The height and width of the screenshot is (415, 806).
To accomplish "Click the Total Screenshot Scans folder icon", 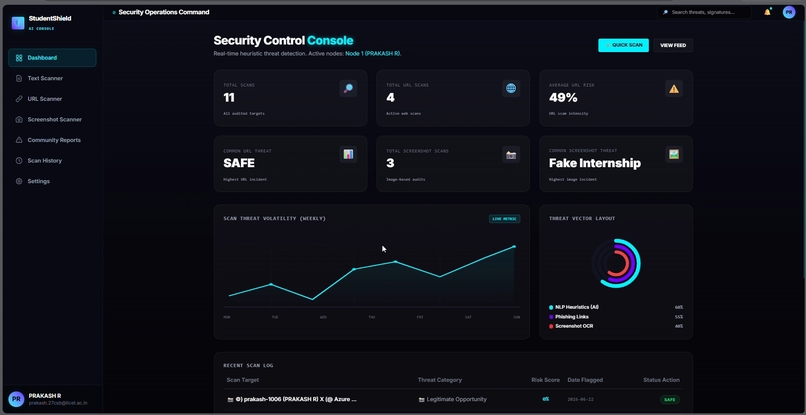I will pos(511,154).
